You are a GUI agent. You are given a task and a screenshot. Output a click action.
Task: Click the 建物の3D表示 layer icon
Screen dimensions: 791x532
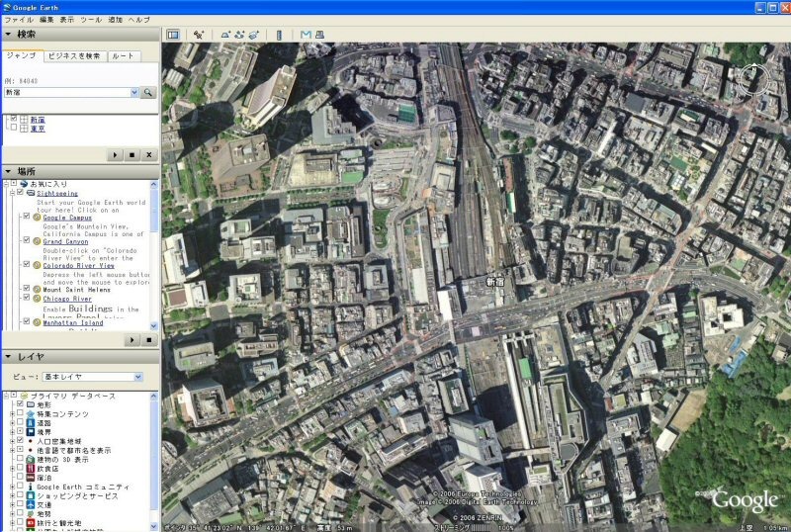pyautogui.click(x=31, y=459)
